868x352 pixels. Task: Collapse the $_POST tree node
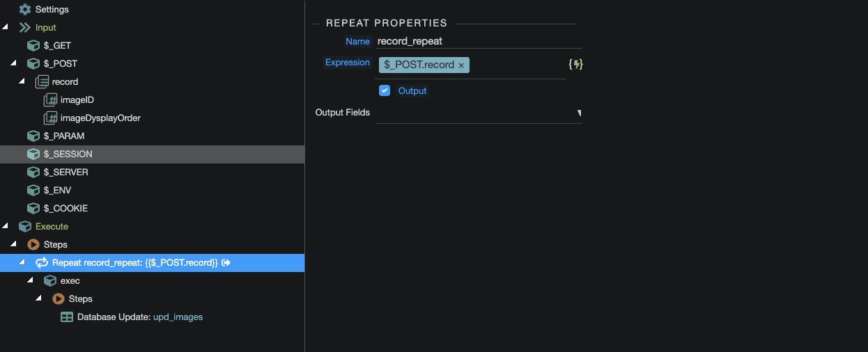pos(13,63)
